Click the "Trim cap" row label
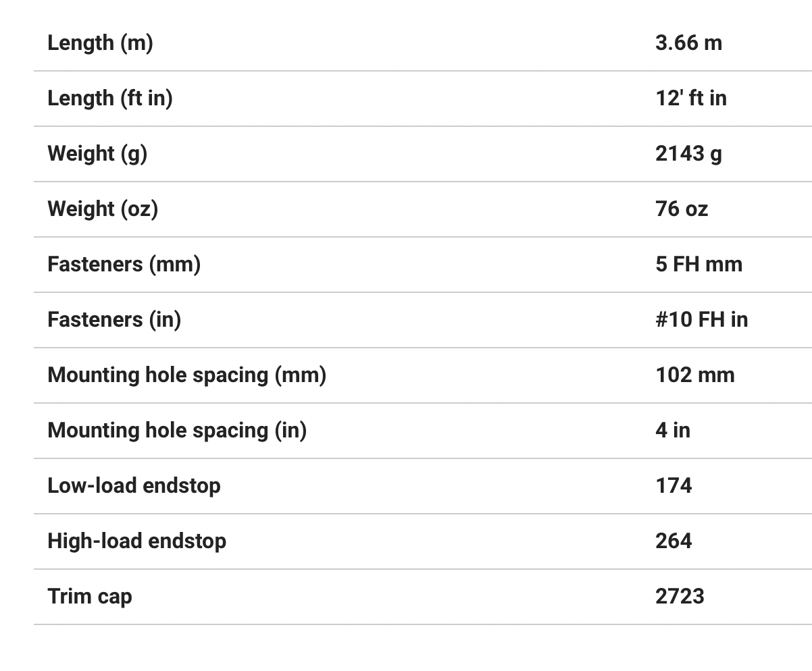This screenshot has width=812, height=671. point(89,596)
